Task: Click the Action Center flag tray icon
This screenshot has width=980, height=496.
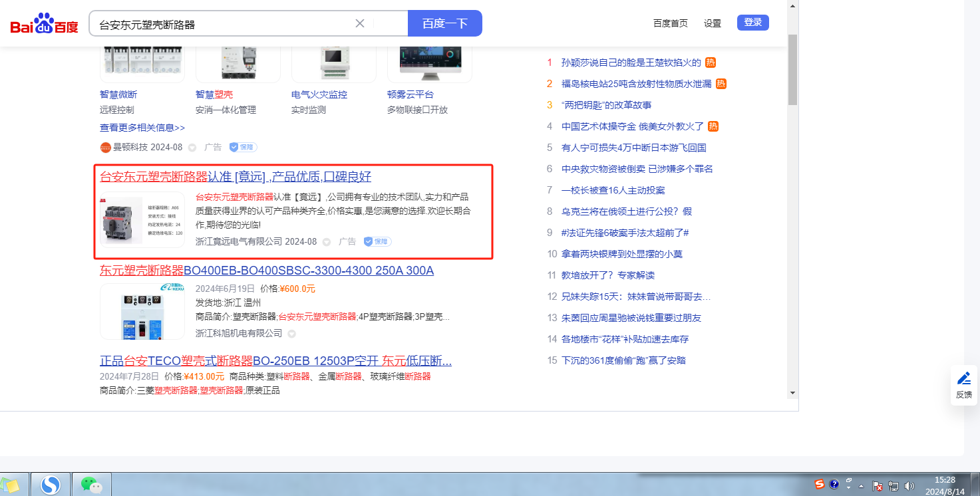Action: click(x=878, y=486)
